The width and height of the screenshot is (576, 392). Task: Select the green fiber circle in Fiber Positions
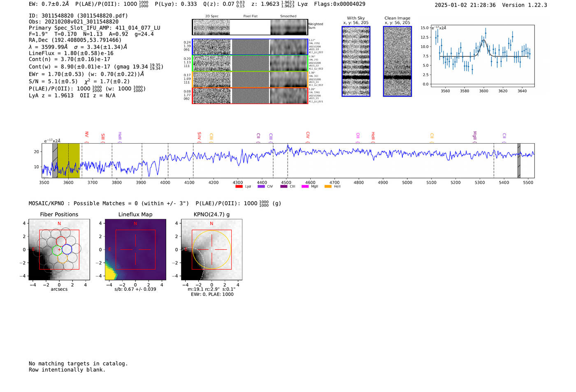57,250
